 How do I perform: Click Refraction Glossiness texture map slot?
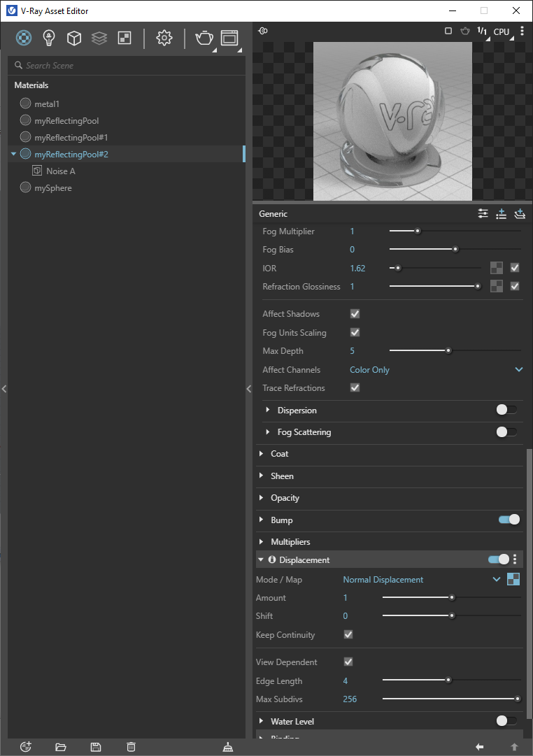coord(497,286)
